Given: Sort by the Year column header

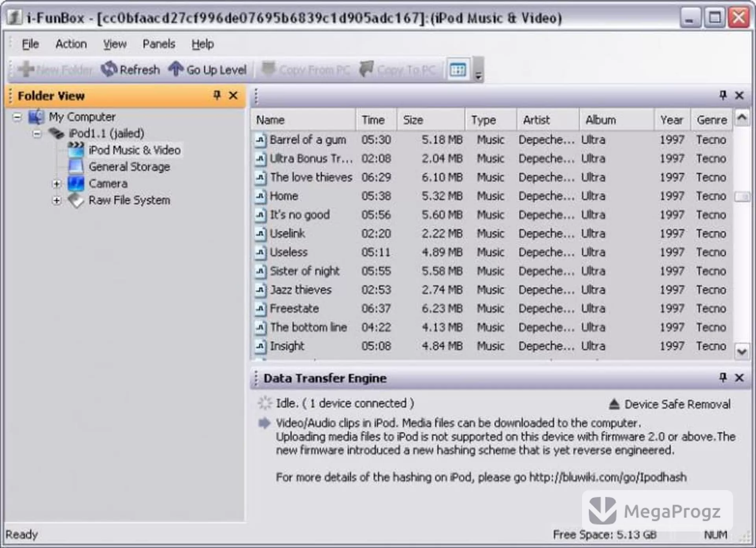Looking at the screenshot, I should pos(672,120).
